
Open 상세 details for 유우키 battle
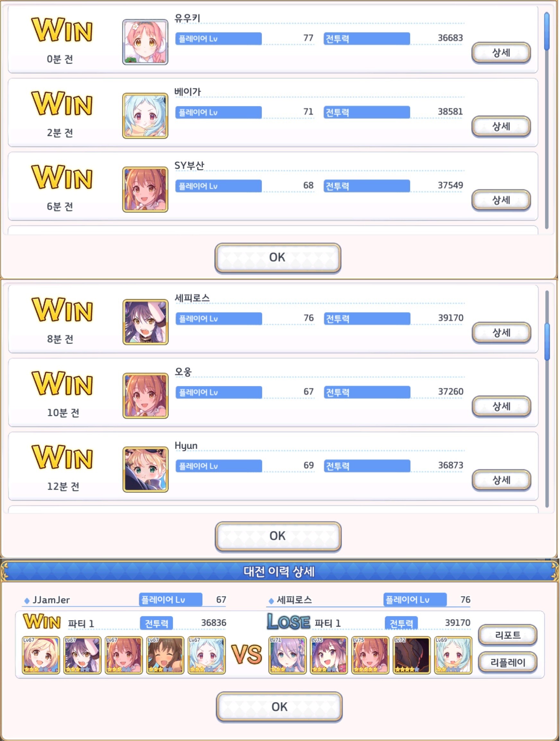click(x=501, y=53)
